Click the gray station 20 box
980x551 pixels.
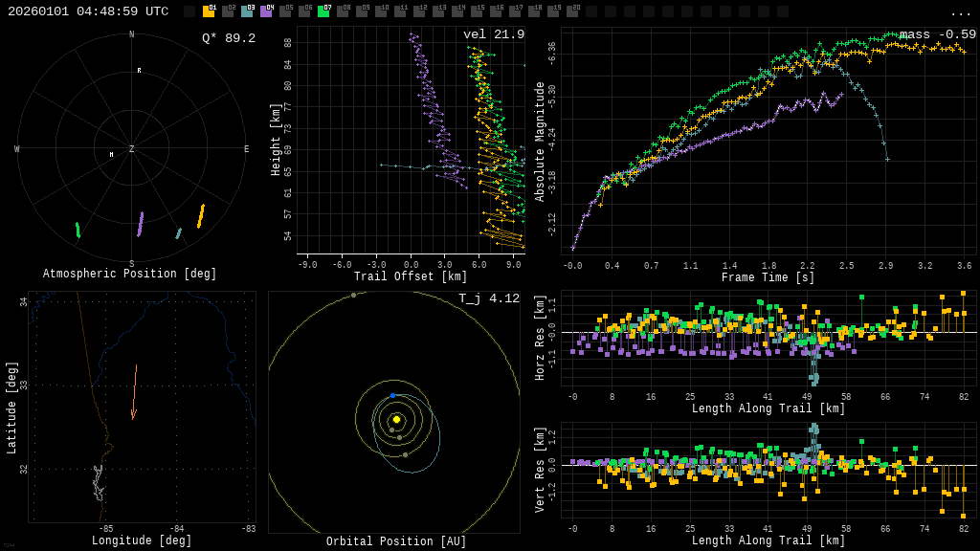pyautogui.click(x=572, y=11)
